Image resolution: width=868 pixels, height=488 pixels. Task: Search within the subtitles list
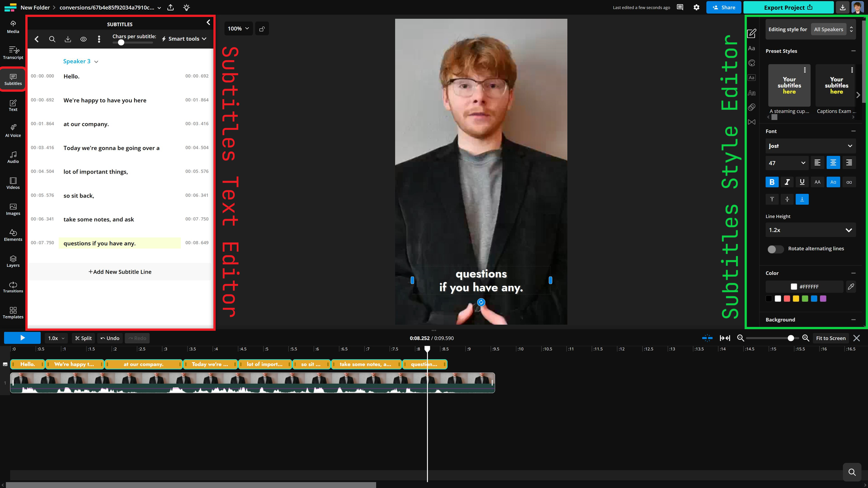pyautogui.click(x=52, y=39)
